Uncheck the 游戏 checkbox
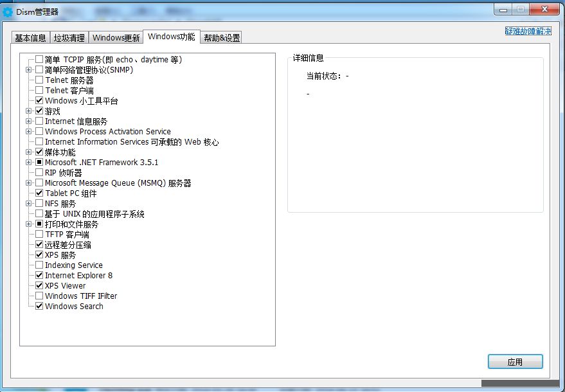Viewport: 565px width, 392px height. 39,111
